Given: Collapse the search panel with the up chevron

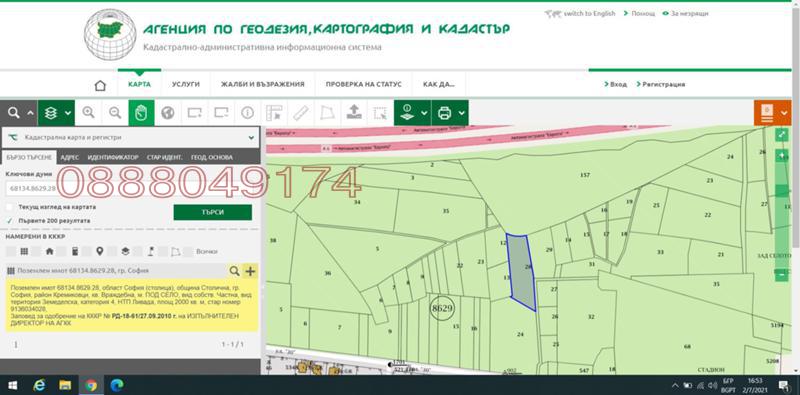Looking at the screenshot, I should coord(30,113).
